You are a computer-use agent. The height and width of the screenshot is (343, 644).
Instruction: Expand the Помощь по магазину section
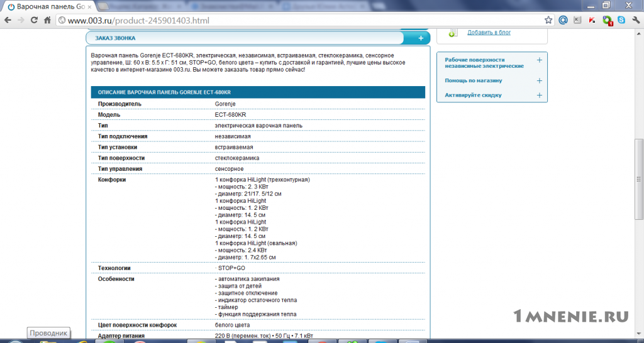(x=539, y=81)
